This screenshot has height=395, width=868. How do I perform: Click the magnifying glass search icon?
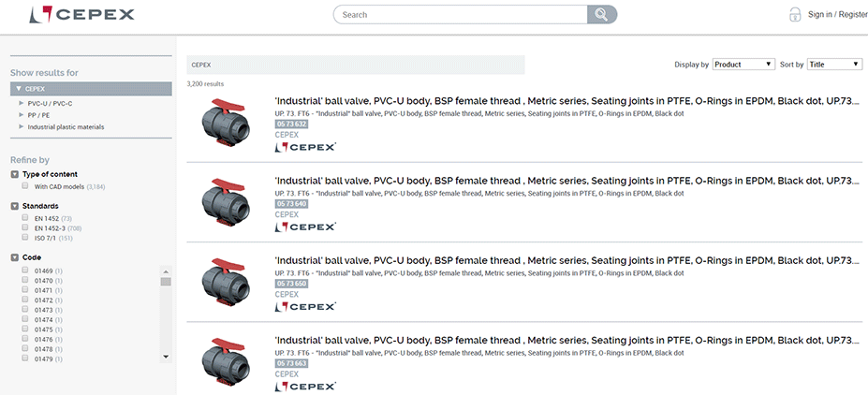(x=602, y=14)
